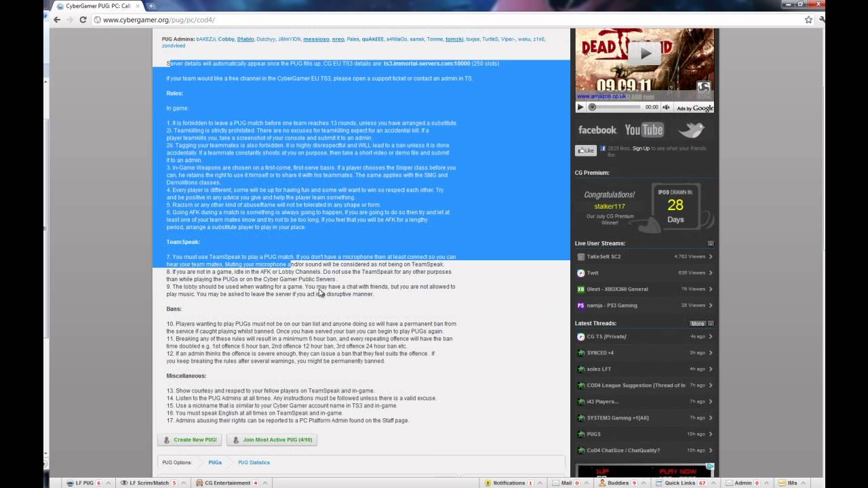
Task: Click the address bar URL field
Action: (x=448, y=20)
